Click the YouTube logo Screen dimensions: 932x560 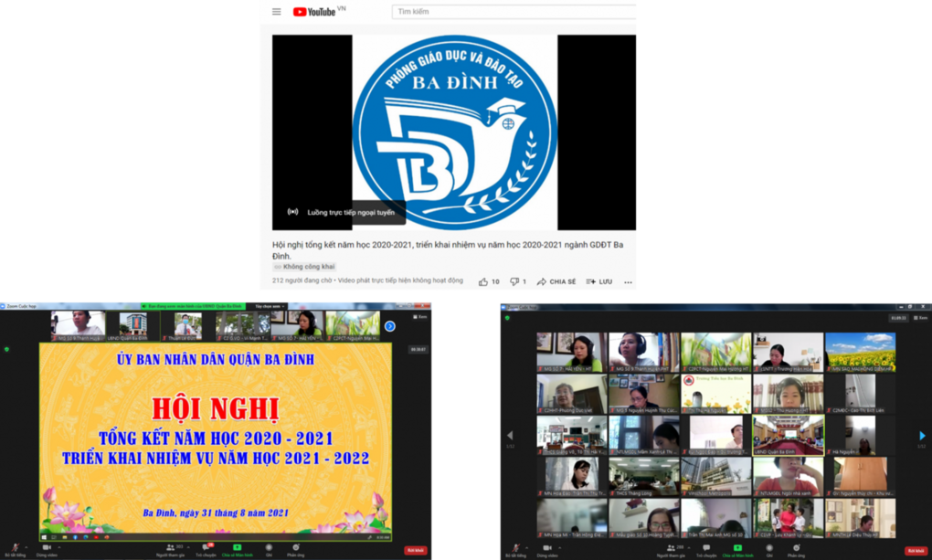(314, 12)
